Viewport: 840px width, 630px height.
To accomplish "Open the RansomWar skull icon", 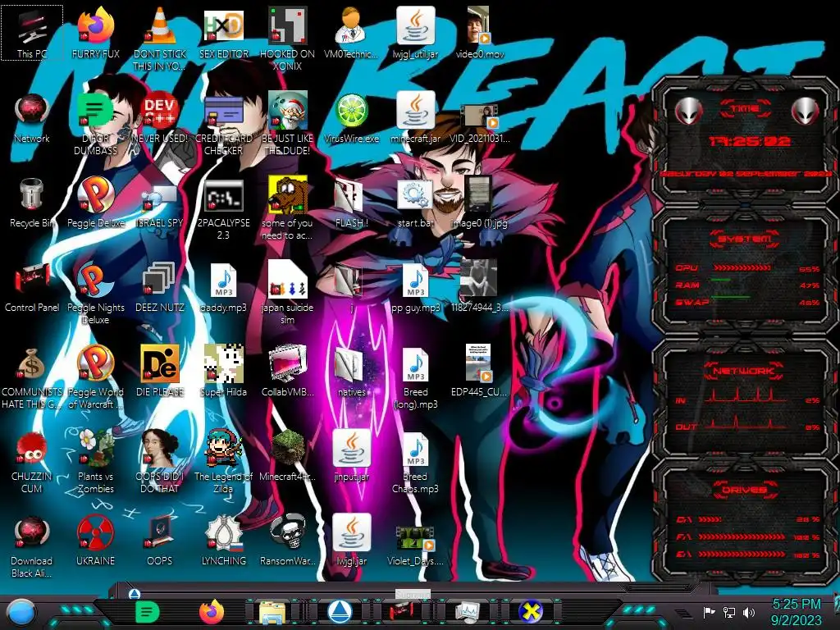I will (x=288, y=541).
